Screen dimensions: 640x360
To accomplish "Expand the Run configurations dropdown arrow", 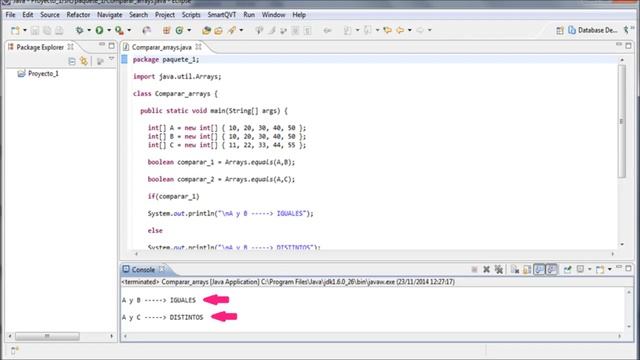I will 109,30.
